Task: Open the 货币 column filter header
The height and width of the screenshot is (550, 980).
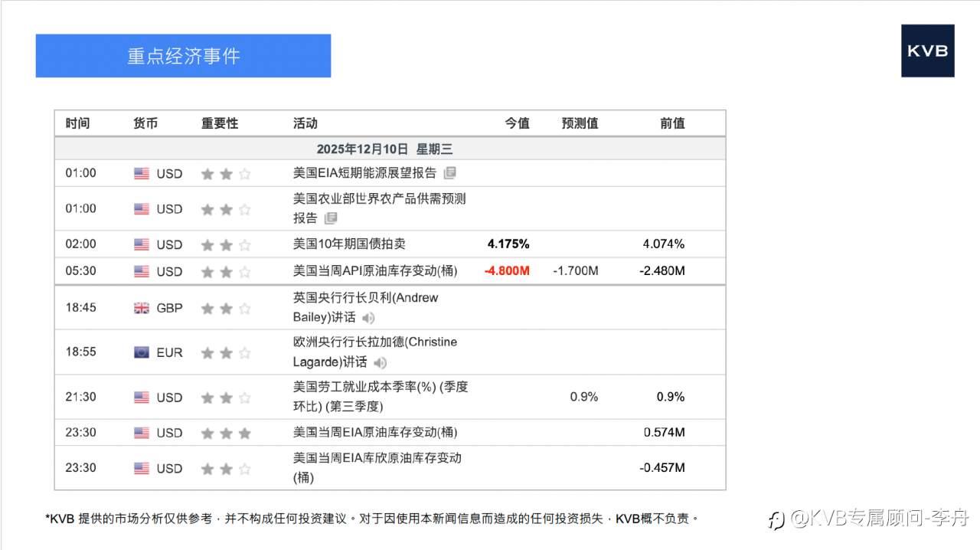Action: click(145, 123)
